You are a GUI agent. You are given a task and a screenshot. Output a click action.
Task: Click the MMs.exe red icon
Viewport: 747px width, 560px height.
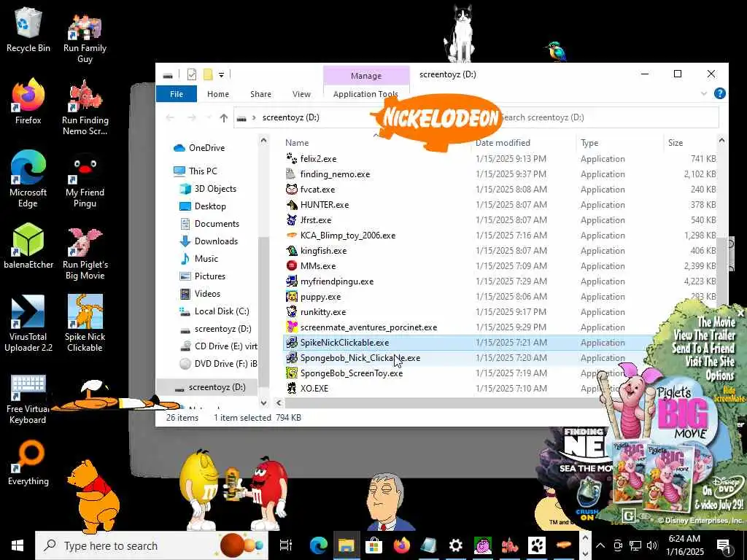click(292, 265)
